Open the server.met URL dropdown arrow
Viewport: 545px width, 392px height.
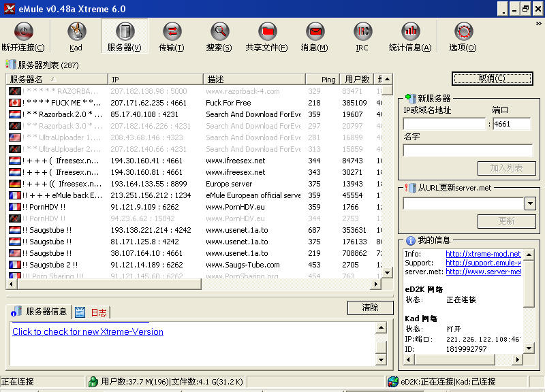[x=530, y=203]
